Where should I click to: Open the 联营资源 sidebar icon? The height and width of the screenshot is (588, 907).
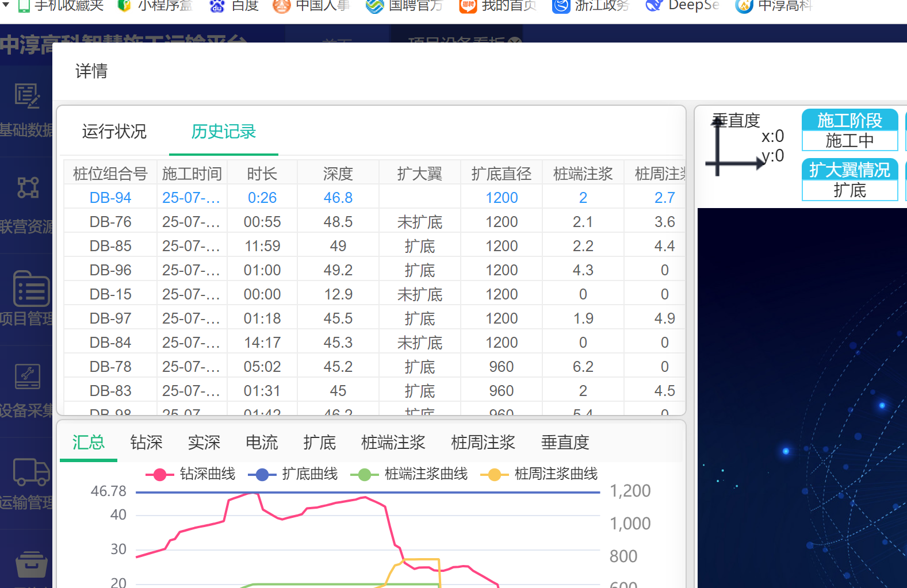(x=27, y=187)
